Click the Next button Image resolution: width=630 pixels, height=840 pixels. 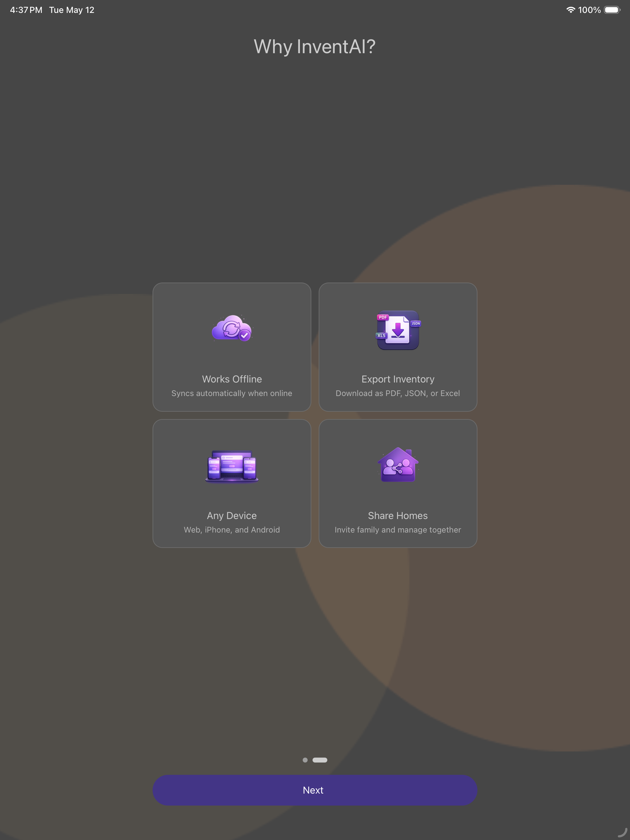click(315, 790)
